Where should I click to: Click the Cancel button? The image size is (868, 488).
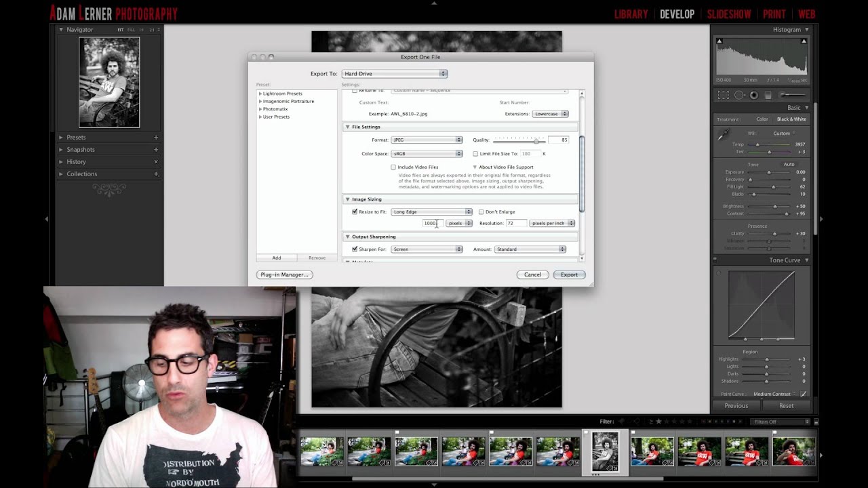point(532,274)
